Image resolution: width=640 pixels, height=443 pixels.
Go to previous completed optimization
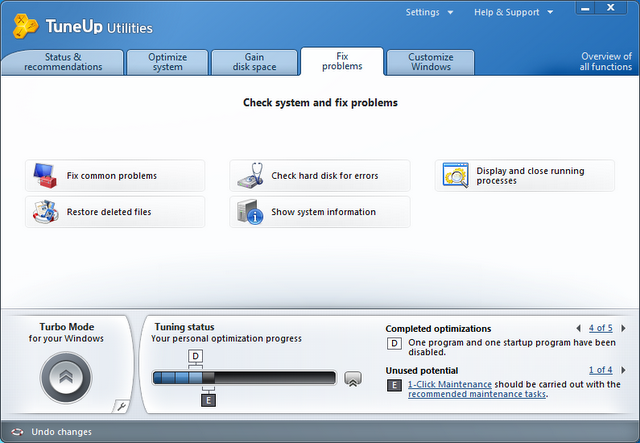[x=578, y=328]
